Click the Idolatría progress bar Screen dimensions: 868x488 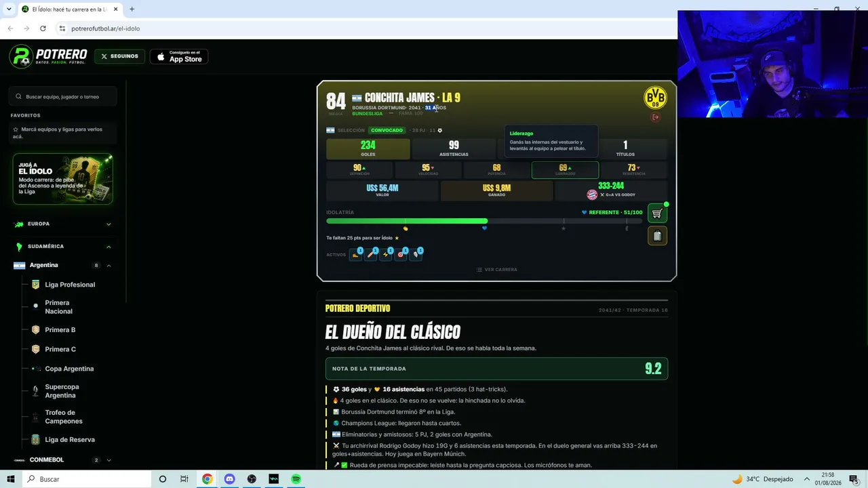tap(484, 221)
